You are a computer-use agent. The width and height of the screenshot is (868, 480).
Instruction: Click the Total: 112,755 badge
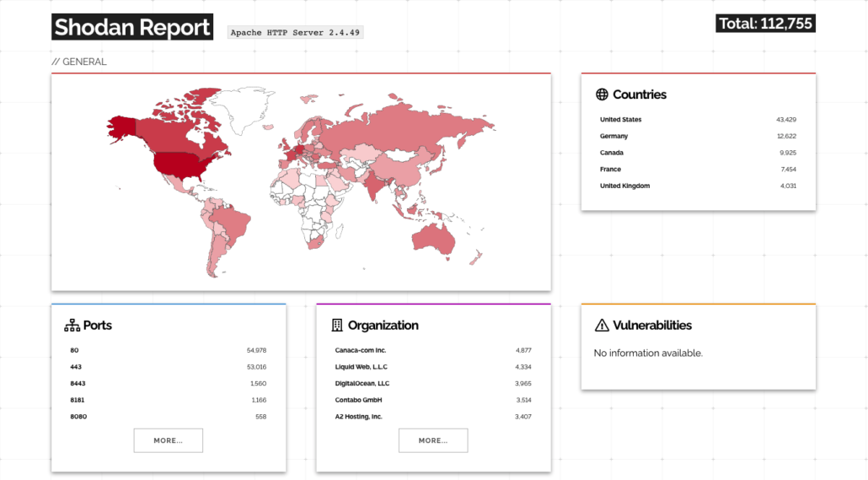765,24
